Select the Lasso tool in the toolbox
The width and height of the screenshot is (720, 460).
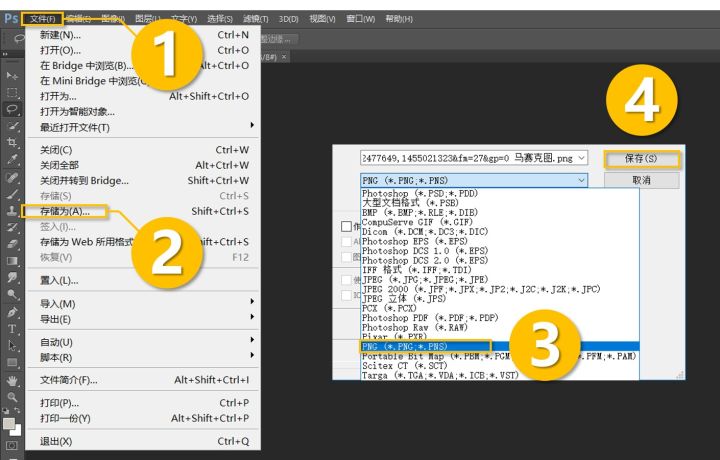pyautogui.click(x=12, y=109)
